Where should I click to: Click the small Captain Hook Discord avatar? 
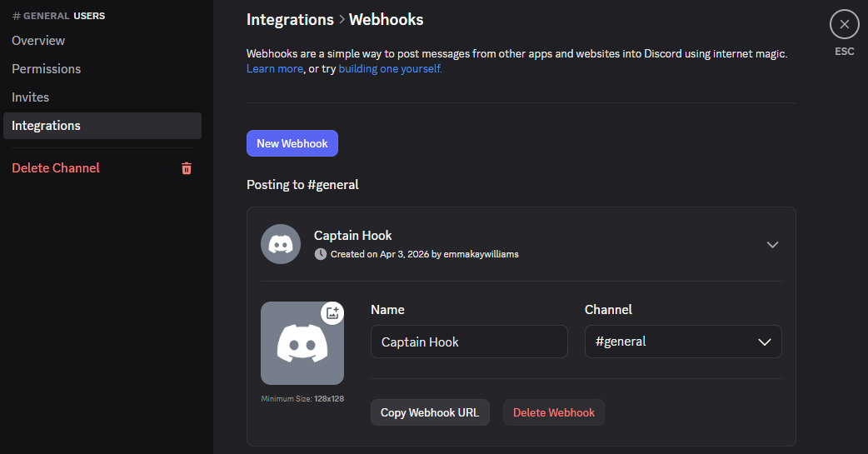pos(281,244)
